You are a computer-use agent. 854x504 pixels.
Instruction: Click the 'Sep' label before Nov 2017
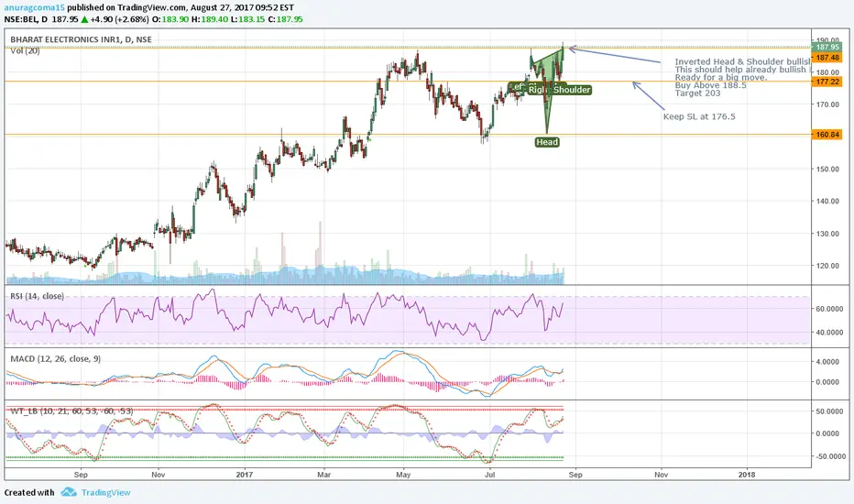coord(575,475)
